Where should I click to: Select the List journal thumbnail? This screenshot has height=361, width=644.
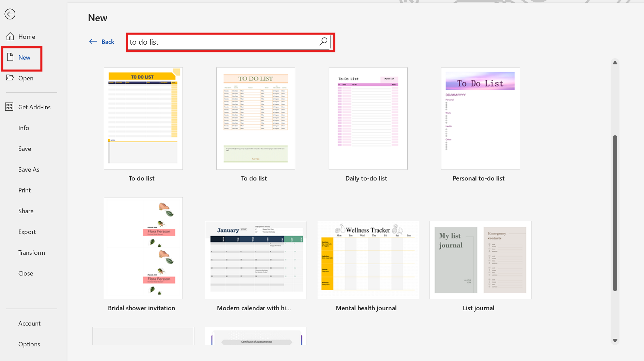point(480,260)
